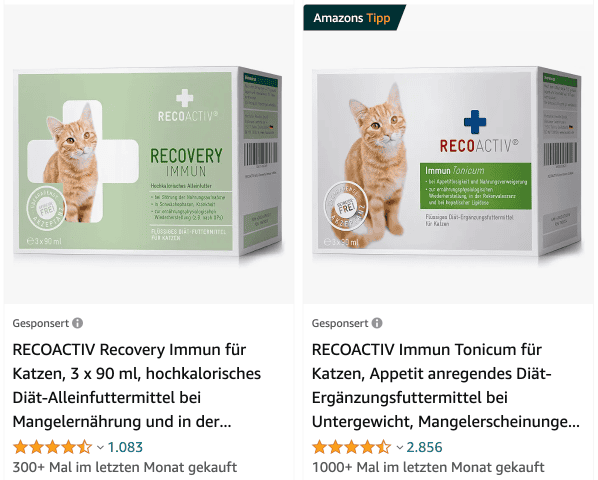Expand rating dropdown chevron for Immun Tonicum
The height and width of the screenshot is (480, 598).
400,447
